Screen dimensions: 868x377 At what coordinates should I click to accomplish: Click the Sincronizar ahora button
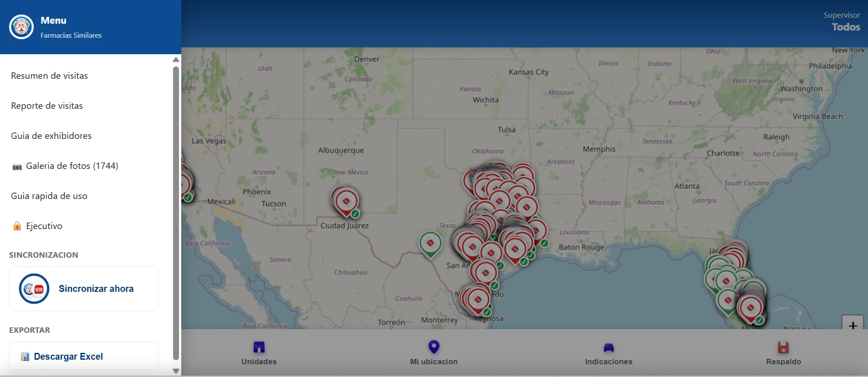point(84,289)
